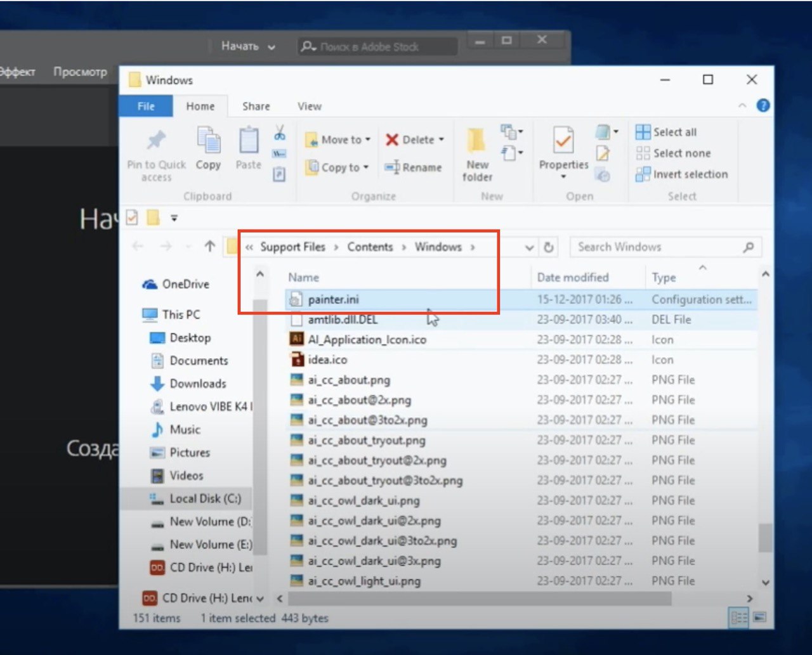Switch to Large icons view in status bar
812x655 pixels.
tap(759, 617)
